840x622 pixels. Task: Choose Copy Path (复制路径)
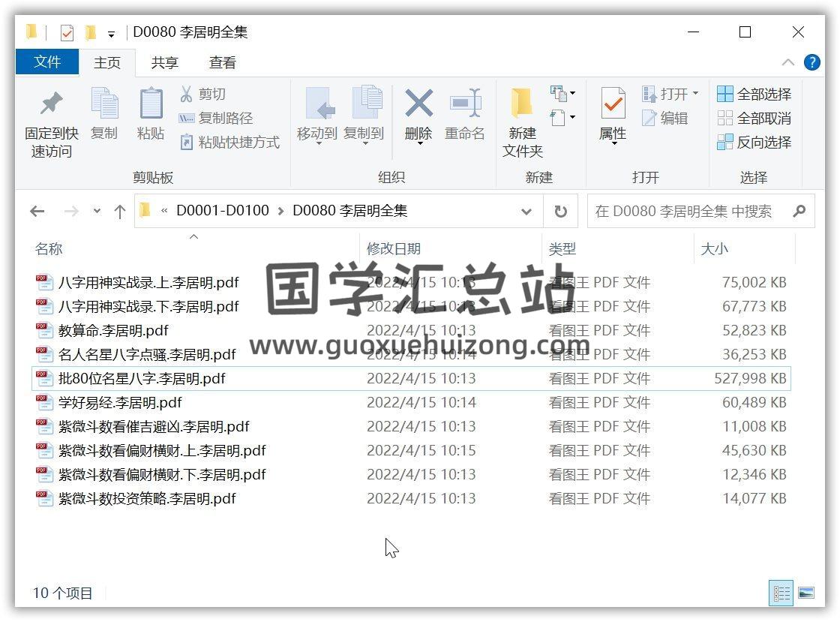tap(216, 118)
